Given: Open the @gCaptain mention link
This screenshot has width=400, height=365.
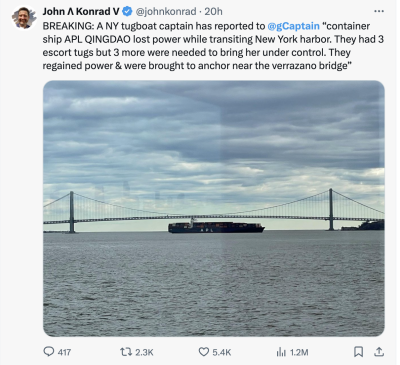Looking at the screenshot, I should [x=293, y=26].
